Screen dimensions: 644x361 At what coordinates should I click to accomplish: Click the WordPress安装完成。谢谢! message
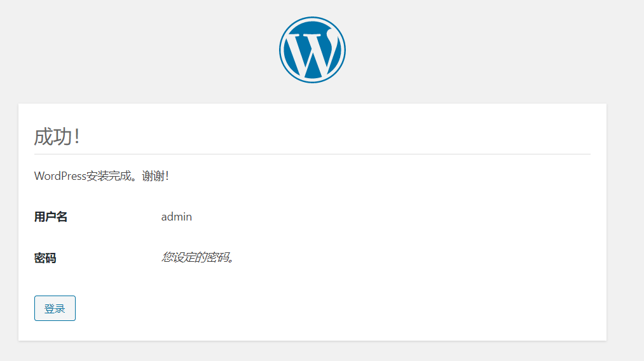pyautogui.click(x=102, y=176)
